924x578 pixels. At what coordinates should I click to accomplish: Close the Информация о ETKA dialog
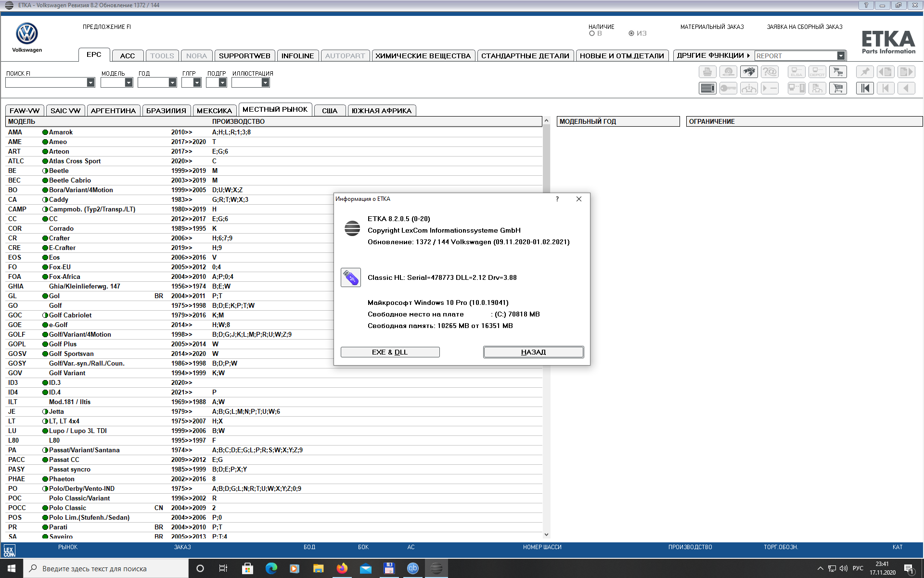[579, 199]
